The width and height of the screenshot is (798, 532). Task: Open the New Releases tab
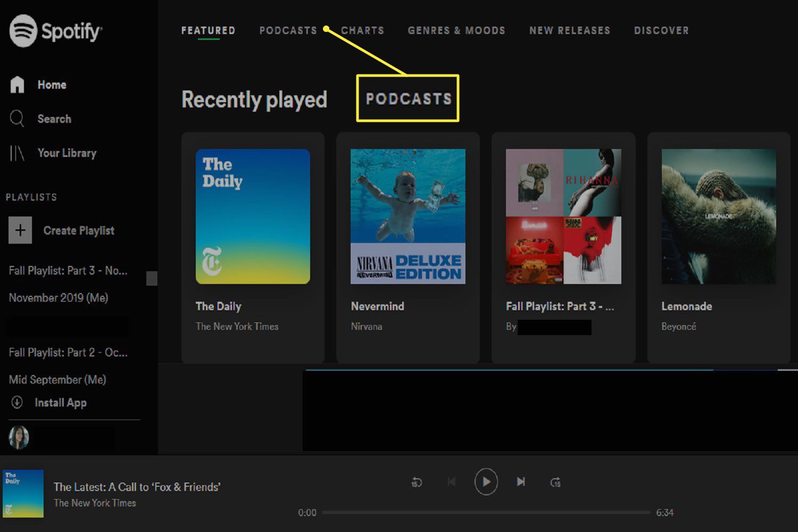570,30
